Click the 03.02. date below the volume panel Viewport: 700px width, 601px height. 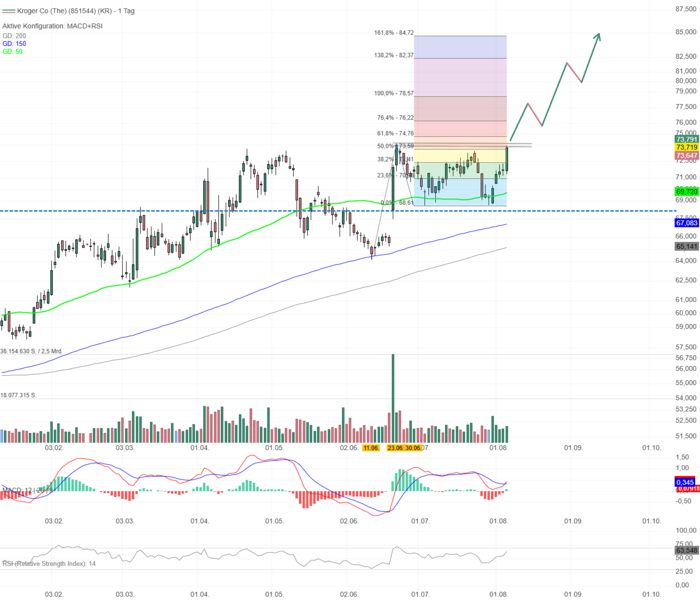[x=54, y=448]
